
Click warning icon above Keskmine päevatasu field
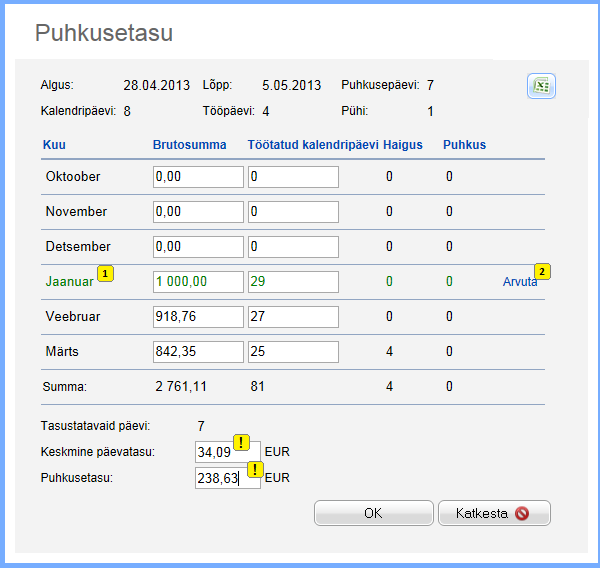pos(241,442)
